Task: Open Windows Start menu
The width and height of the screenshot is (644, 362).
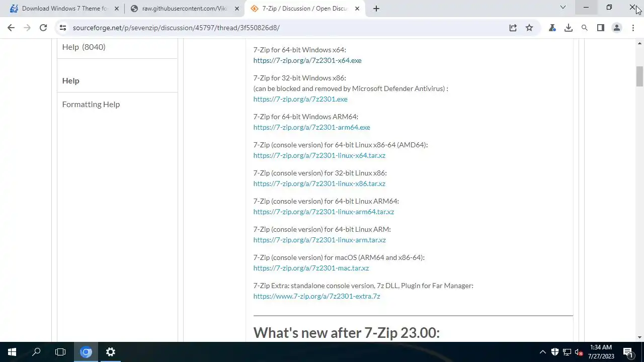Action: coord(12,352)
